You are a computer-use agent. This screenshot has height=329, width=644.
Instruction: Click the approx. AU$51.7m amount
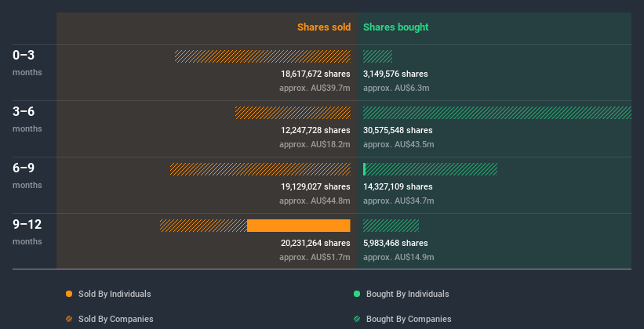315,257
